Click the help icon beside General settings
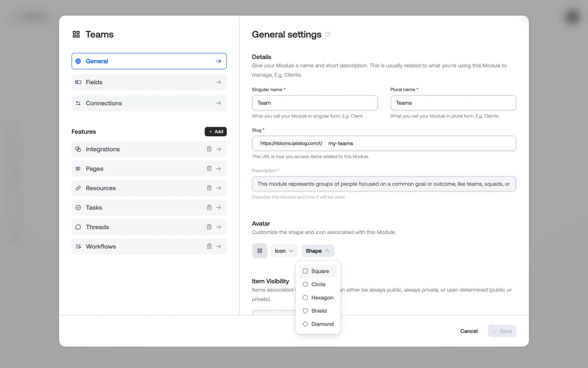 tap(328, 34)
